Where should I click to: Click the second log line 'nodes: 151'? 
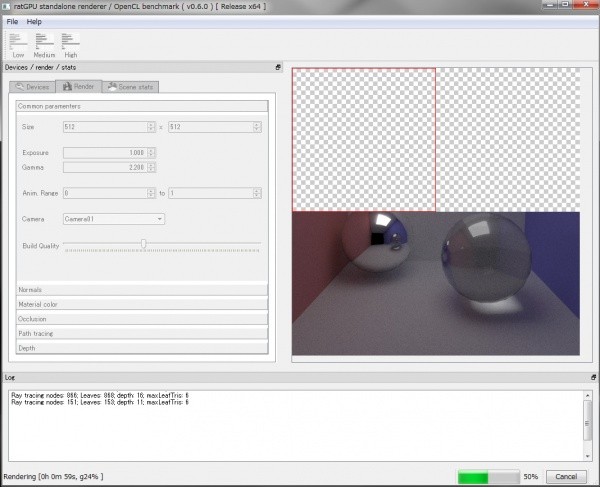100,402
